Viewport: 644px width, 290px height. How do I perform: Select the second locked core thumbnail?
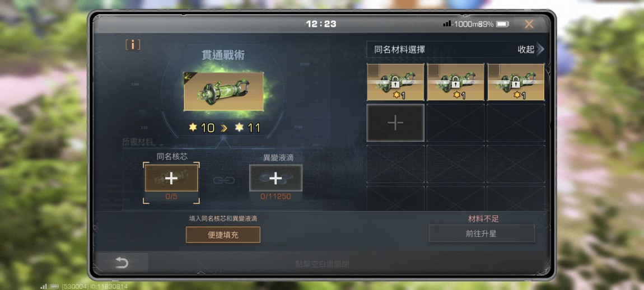coord(455,82)
